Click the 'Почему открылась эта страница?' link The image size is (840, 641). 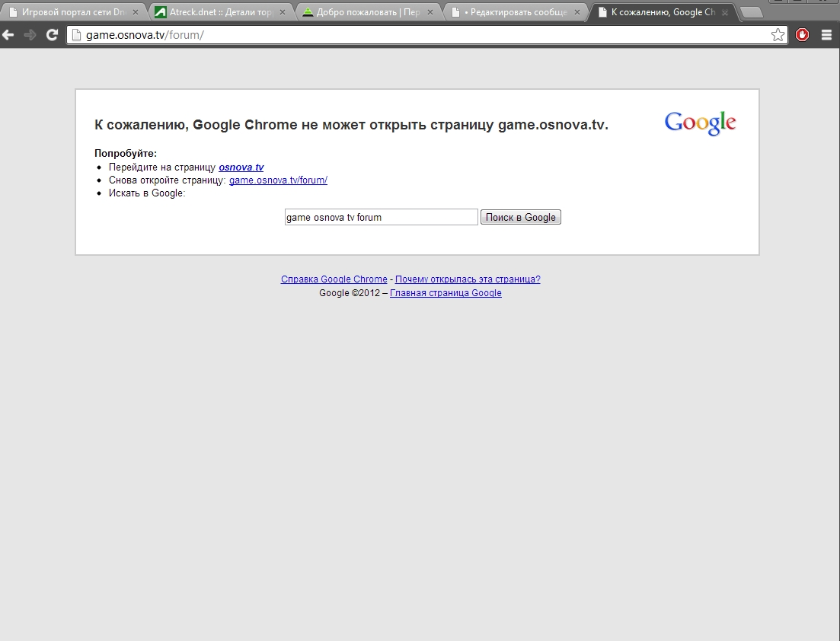click(468, 279)
